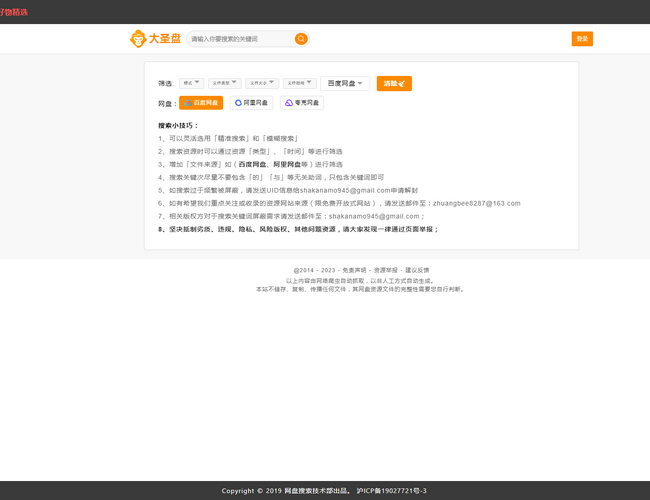Open the 资源举报 report link

(386, 270)
